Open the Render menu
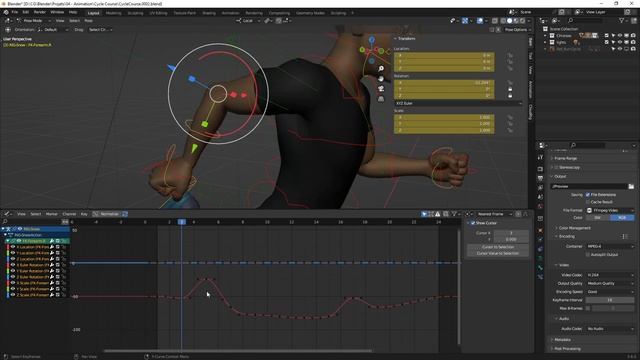Screen dimensions: 640x360 click(40, 12)
